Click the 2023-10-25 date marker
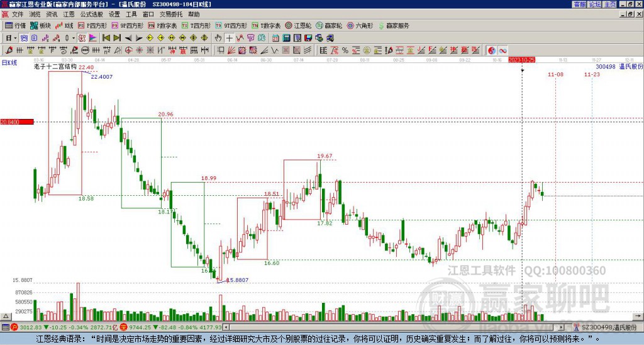Viewport: 644px width, 345px height. [x=521, y=60]
